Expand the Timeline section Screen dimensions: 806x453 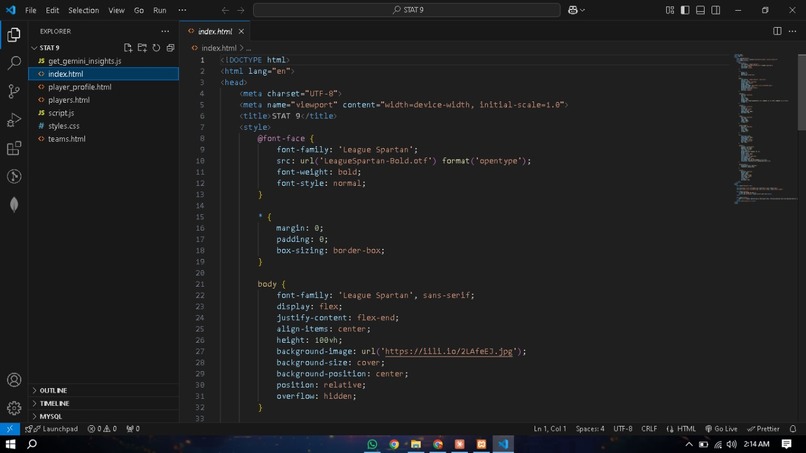(54, 404)
